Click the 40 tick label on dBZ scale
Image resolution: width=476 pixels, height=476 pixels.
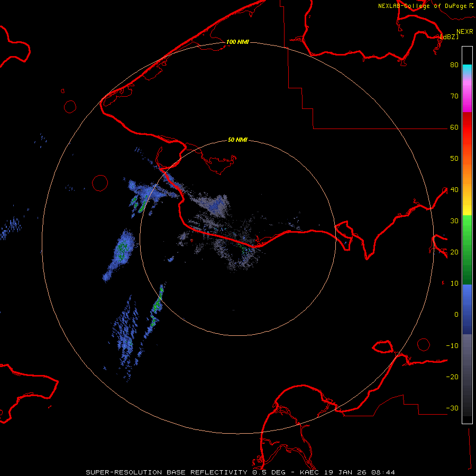tap(454, 190)
